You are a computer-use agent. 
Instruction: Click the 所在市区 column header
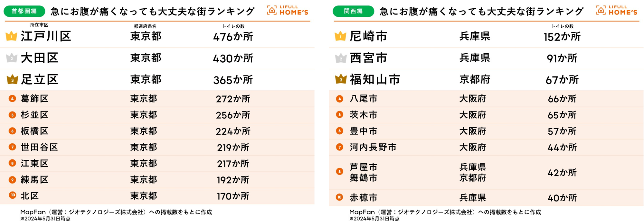pyautogui.click(x=39, y=25)
